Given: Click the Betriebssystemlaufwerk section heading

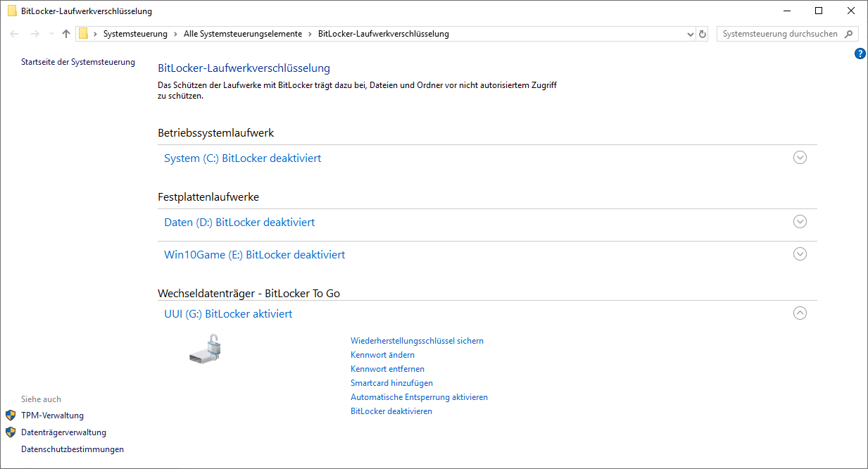Looking at the screenshot, I should (215, 132).
